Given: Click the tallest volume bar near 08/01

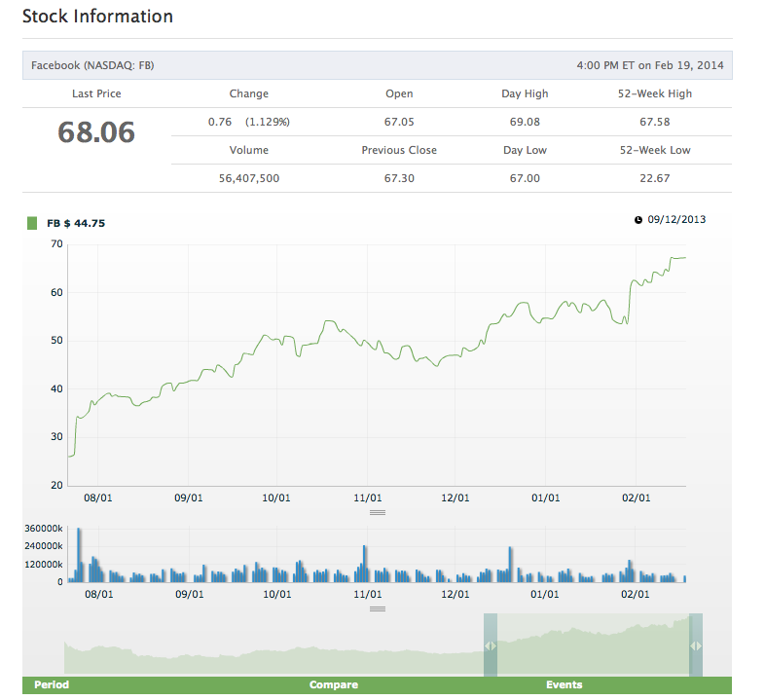Looking at the screenshot, I should 79,555.
